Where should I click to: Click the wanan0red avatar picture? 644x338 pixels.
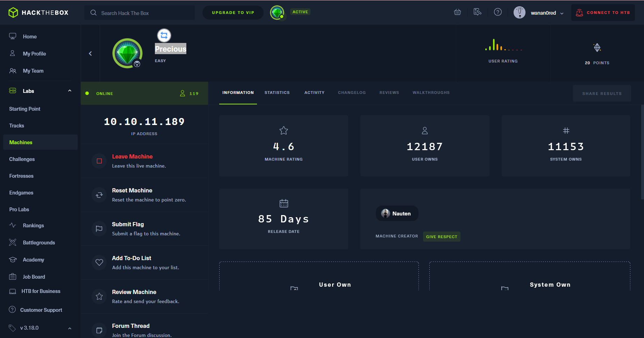coord(520,13)
